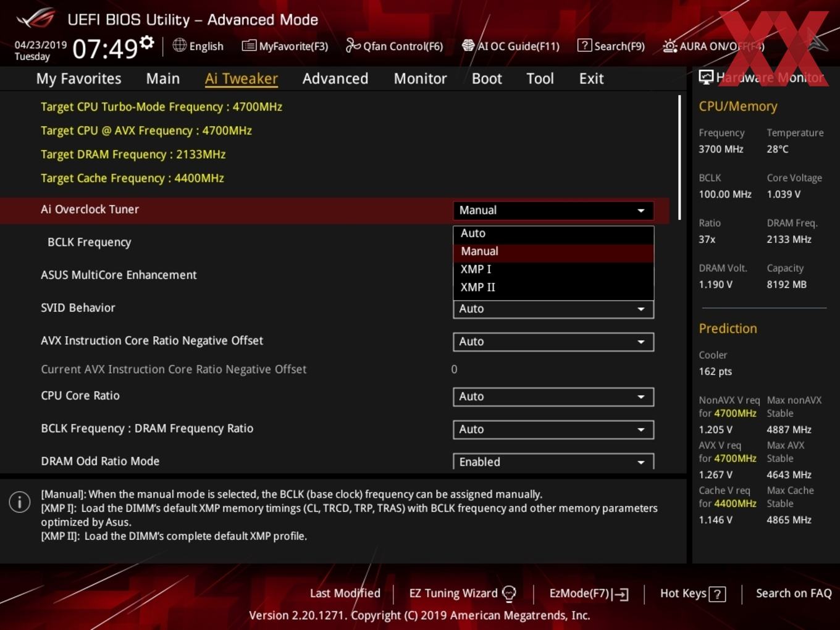Toggle AURA ON/OFF lighting
This screenshot has height=630, width=840.
coord(713,46)
